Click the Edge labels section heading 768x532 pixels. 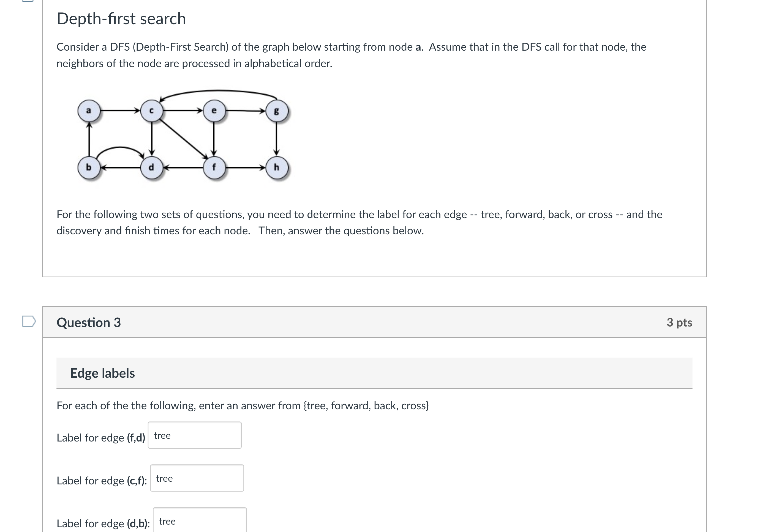pos(102,373)
